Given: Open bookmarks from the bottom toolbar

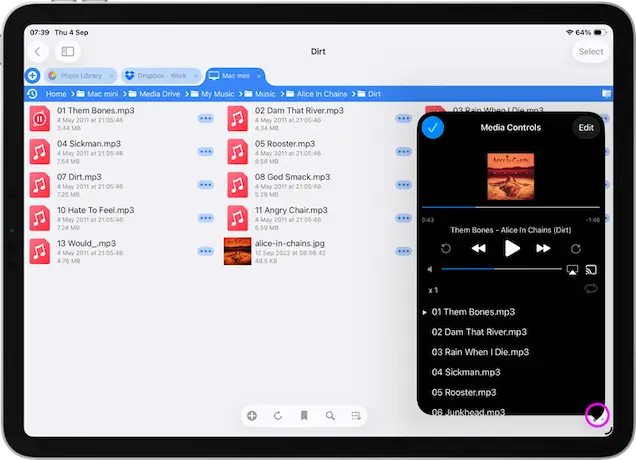Looking at the screenshot, I should pyautogui.click(x=304, y=415).
